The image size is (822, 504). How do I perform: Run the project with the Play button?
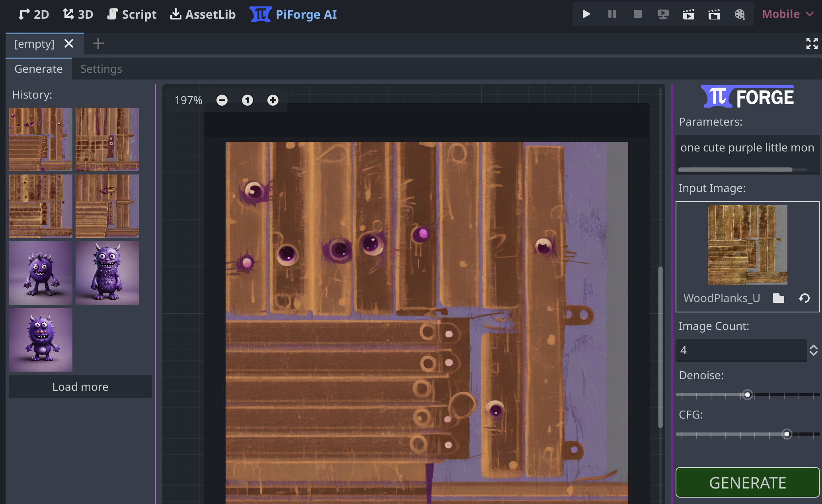point(586,14)
